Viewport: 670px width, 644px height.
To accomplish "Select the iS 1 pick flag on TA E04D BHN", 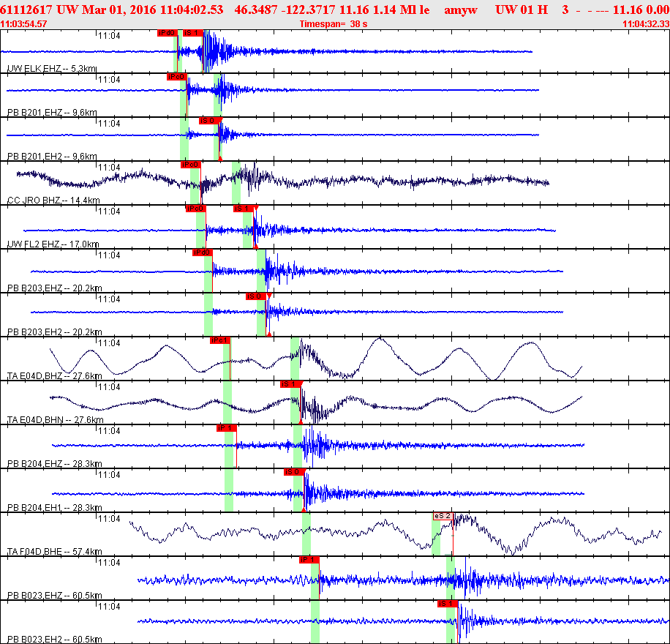I will click(x=290, y=384).
